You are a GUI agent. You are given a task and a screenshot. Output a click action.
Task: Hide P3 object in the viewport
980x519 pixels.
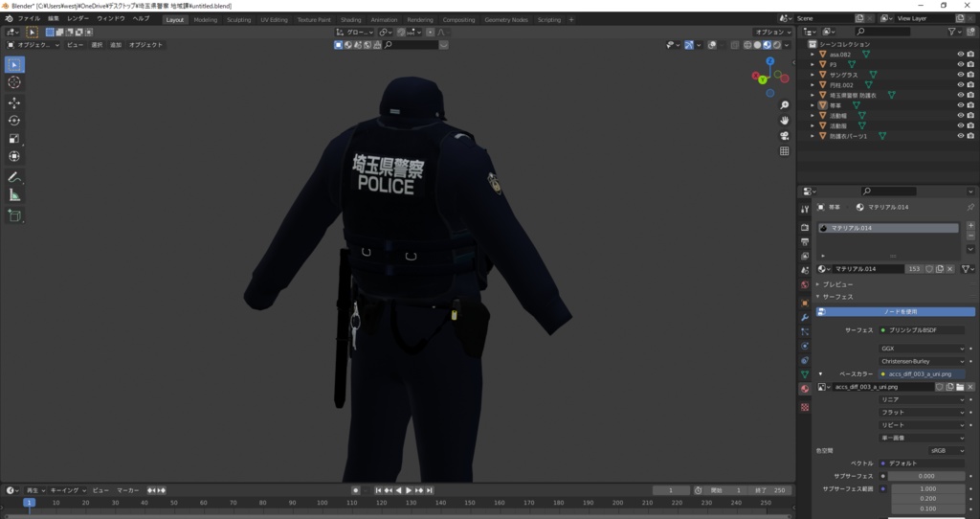coord(961,64)
